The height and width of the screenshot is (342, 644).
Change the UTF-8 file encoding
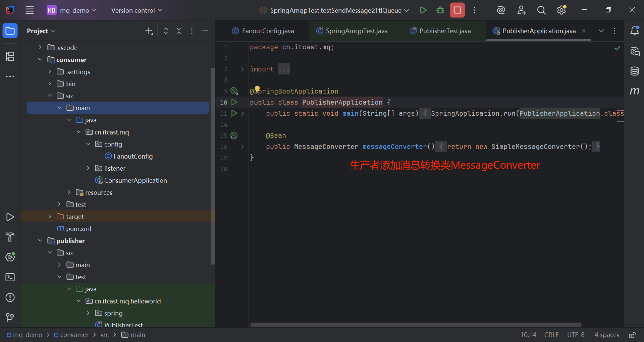[576, 335]
